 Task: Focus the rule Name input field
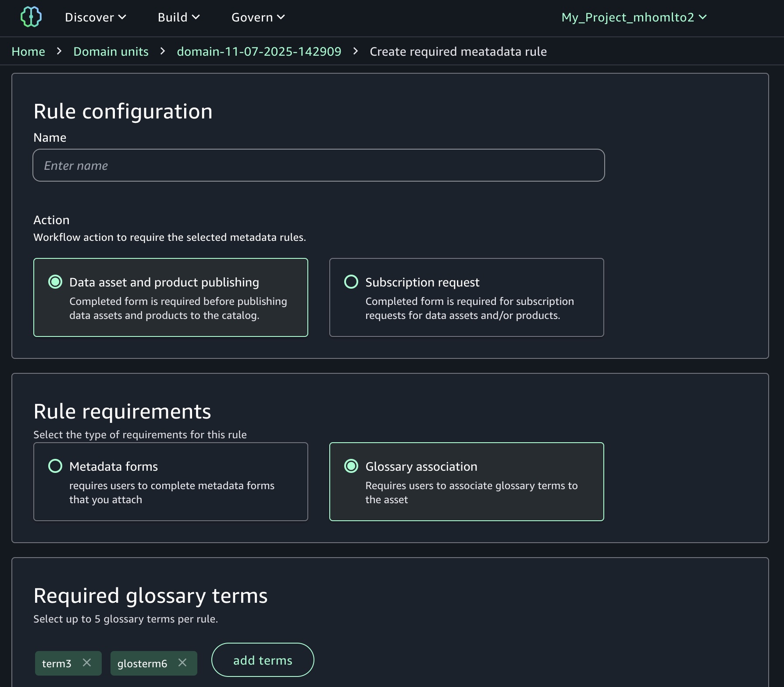318,165
